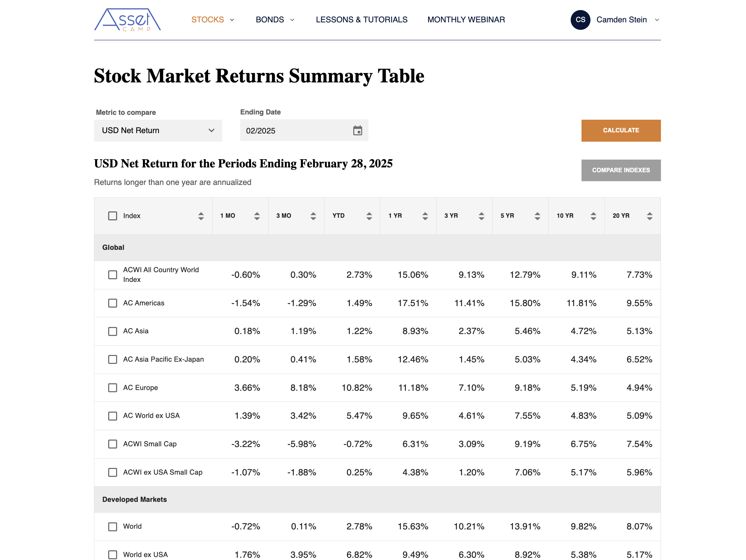Sort the table by the 10 YR column
The image size is (746, 560).
593,215
